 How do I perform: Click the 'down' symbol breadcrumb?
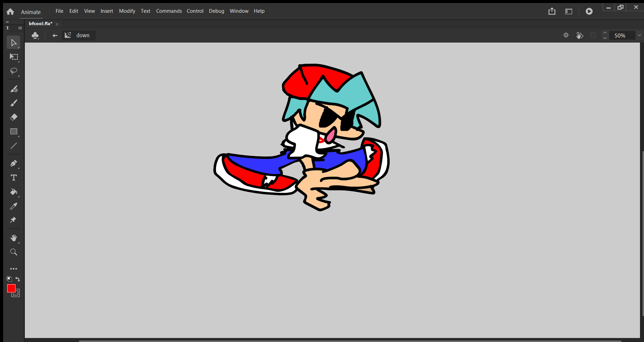[x=79, y=35]
